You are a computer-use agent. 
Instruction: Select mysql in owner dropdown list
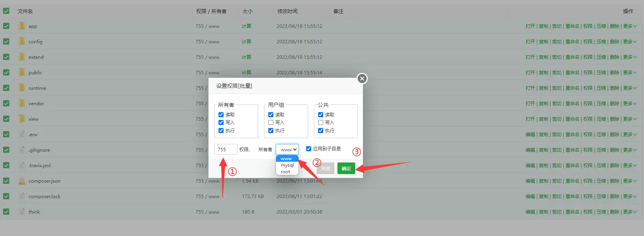(x=287, y=165)
